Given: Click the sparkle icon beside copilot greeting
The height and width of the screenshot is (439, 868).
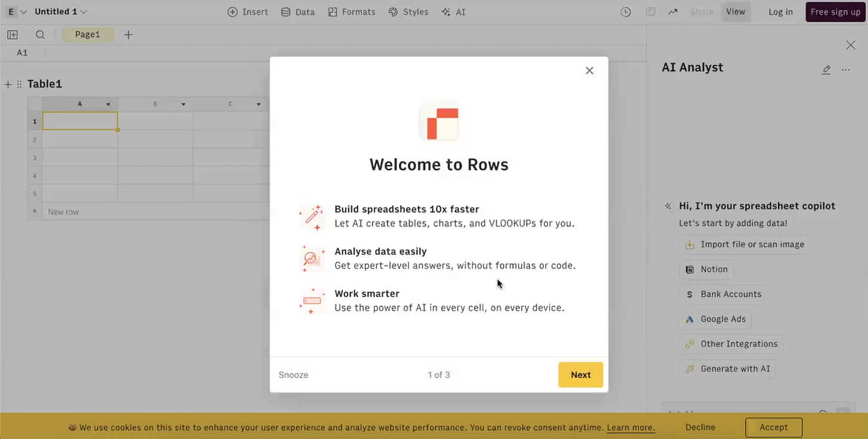Looking at the screenshot, I should [x=668, y=206].
